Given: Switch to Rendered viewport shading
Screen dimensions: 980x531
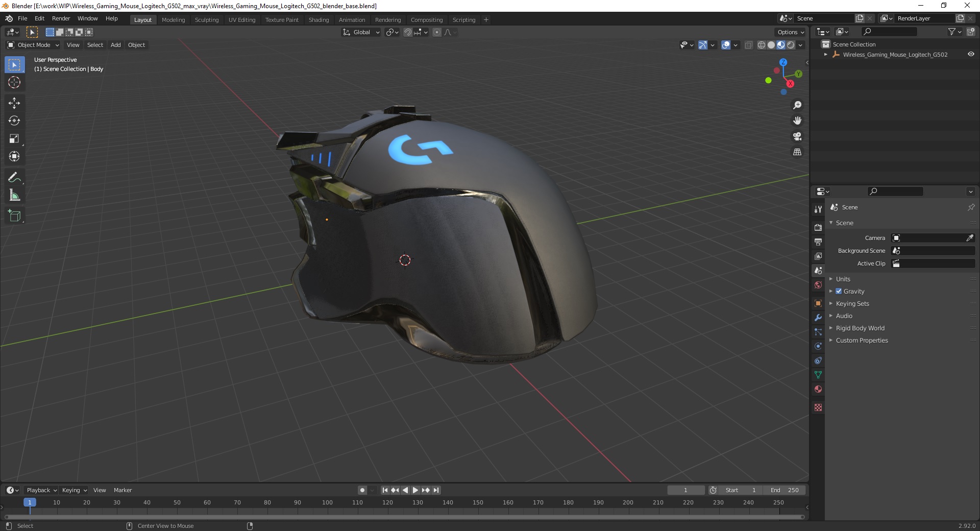Looking at the screenshot, I should click(x=791, y=45).
